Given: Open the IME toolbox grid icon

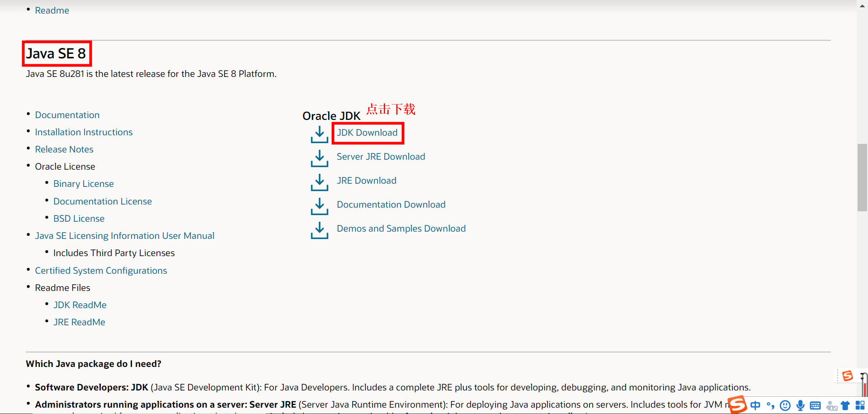Looking at the screenshot, I should (x=860, y=405).
